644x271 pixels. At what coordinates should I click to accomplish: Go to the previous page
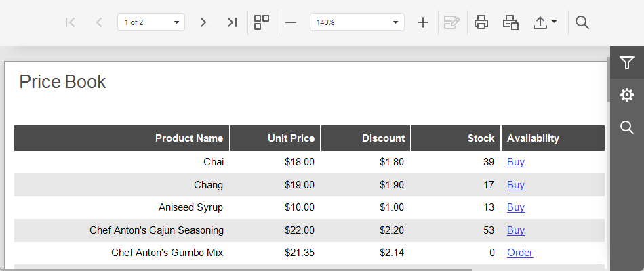pos(98,22)
